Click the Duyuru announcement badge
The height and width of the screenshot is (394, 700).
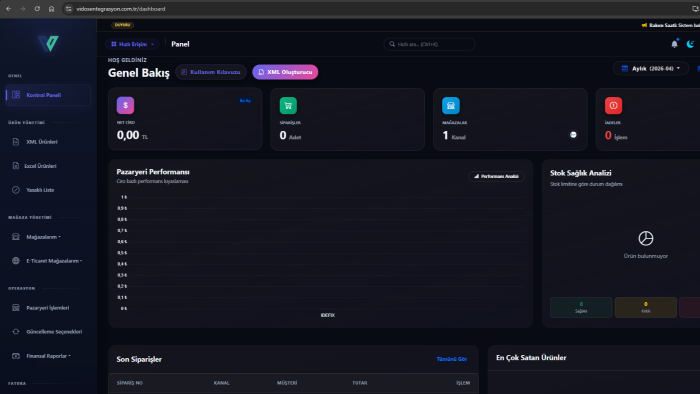(122, 25)
